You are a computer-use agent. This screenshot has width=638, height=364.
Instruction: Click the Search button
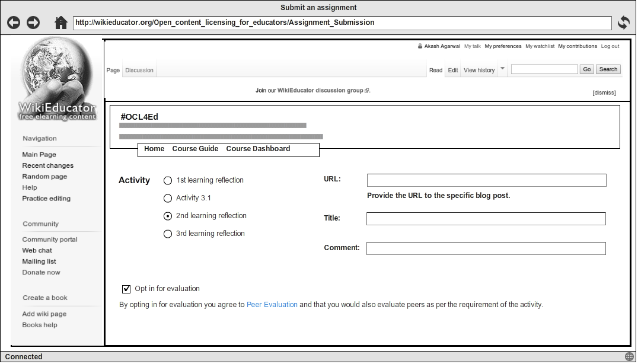point(608,69)
